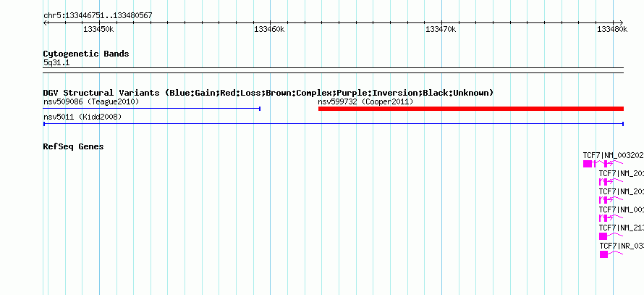Click the TCF7|NM_001 gene label

click(x=621, y=209)
